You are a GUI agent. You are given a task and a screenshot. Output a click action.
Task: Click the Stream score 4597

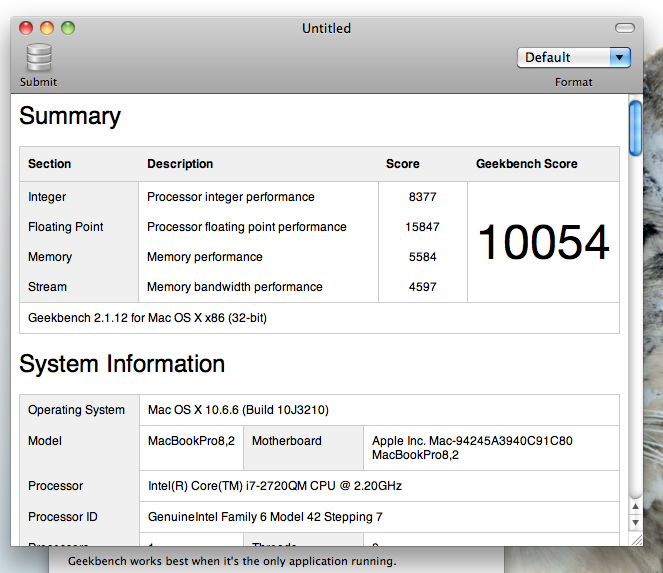[422, 287]
